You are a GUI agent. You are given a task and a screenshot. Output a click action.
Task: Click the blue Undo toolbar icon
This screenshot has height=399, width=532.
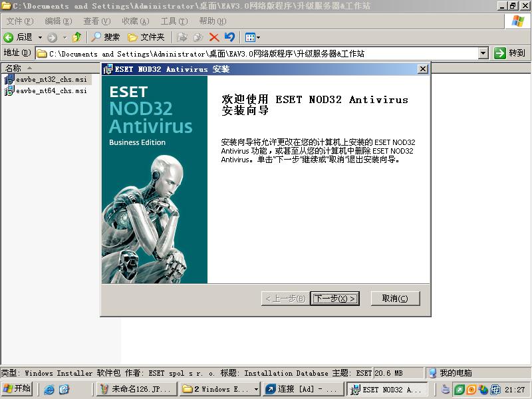point(229,37)
